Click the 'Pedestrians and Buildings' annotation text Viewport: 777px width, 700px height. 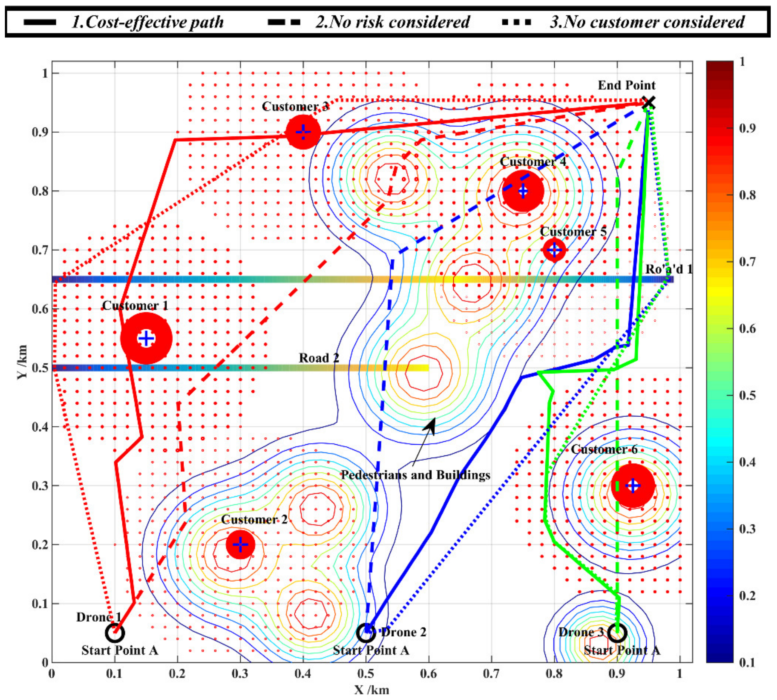pyautogui.click(x=416, y=475)
